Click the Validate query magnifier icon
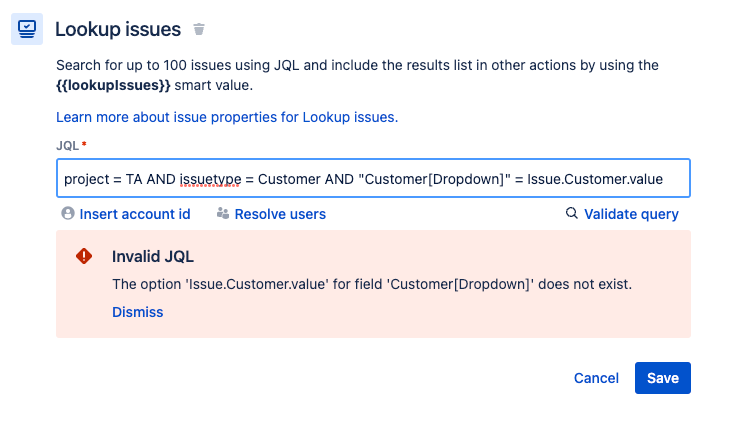 pos(572,214)
